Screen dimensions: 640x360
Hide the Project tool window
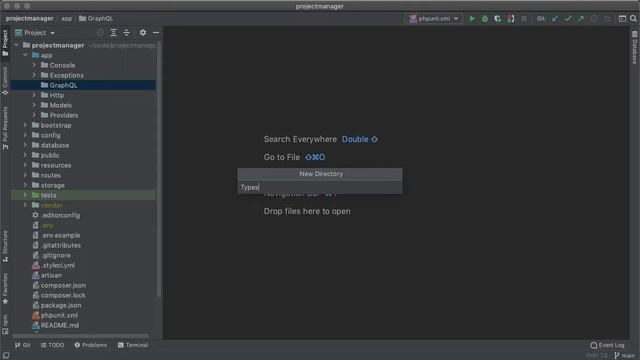(x=156, y=33)
